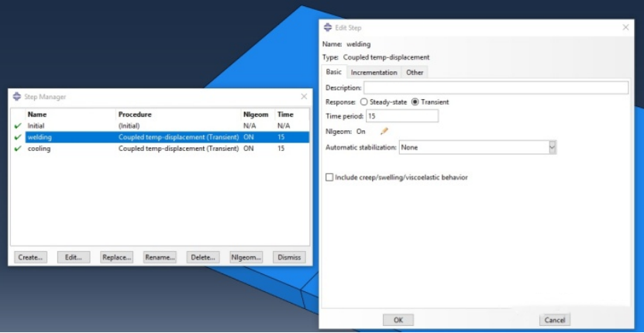Click the Edit Step dialog title icon
Screen dimensions: 644x333
[x=328, y=28]
